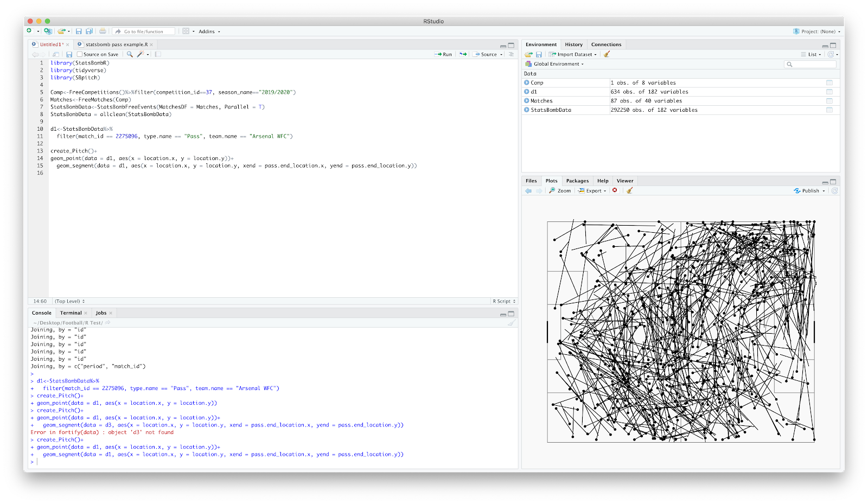Click the Print icon in the main toolbar
Viewport: 868px width, 504px height.
(103, 31)
